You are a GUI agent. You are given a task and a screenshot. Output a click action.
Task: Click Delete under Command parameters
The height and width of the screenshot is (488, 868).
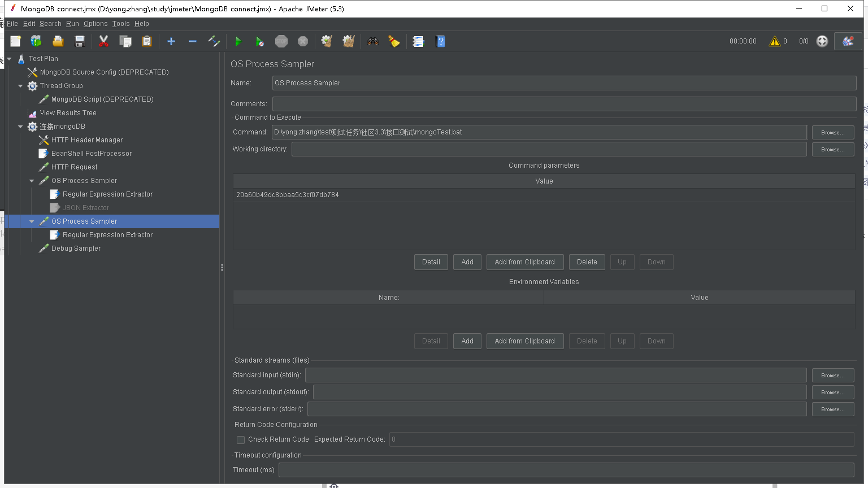pyautogui.click(x=587, y=262)
